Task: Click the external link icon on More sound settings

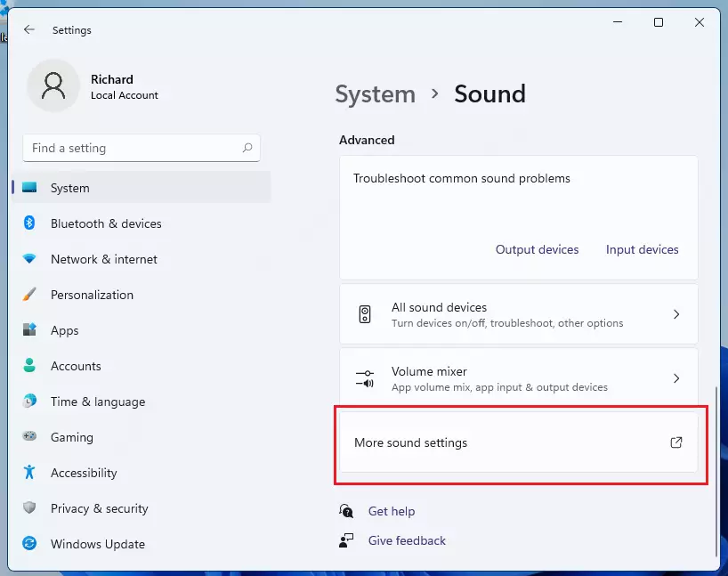Action: click(x=676, y=442)
